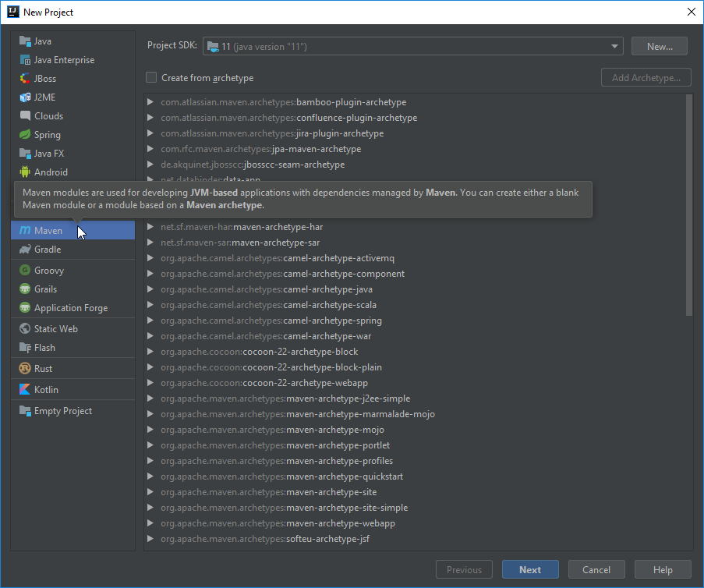Screen dimensions: 704x588
Task: Expand jira-plugin-archetype arrow
Action: pyautogui.click(x=150, y=133)
